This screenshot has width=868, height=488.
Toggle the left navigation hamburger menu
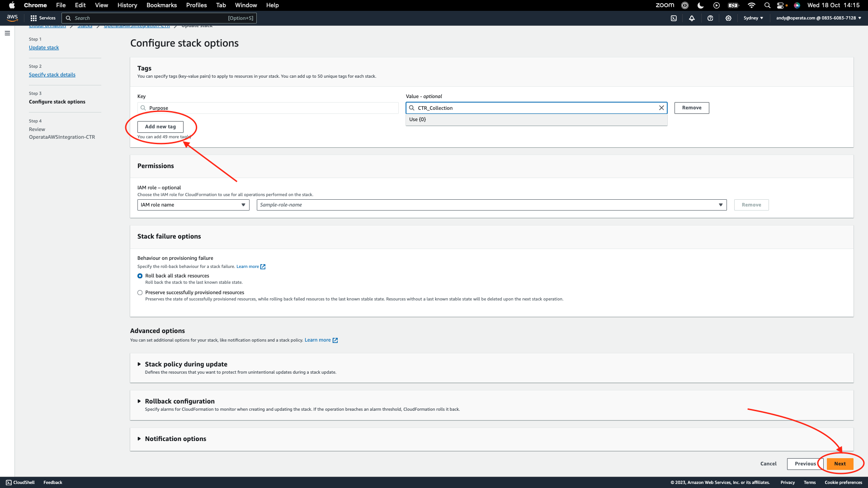tap(7, 33)
